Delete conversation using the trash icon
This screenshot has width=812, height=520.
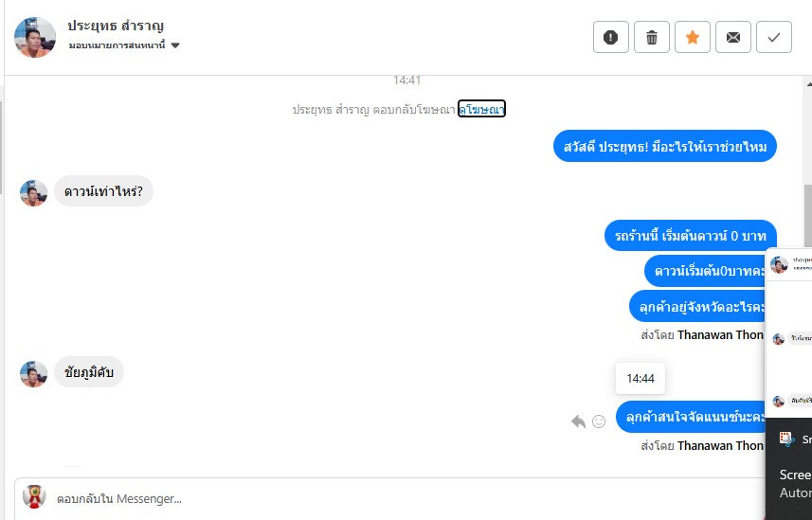click(x=652, y=37)
